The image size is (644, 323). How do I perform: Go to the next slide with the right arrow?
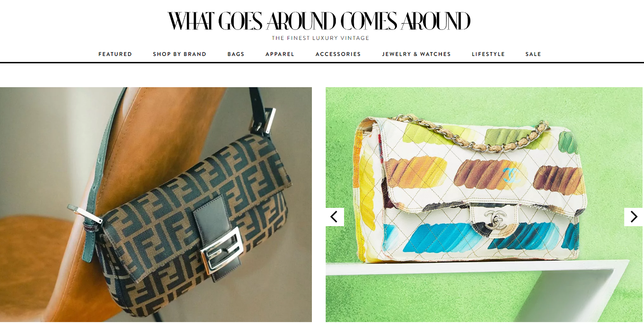[x=633, y=217]
